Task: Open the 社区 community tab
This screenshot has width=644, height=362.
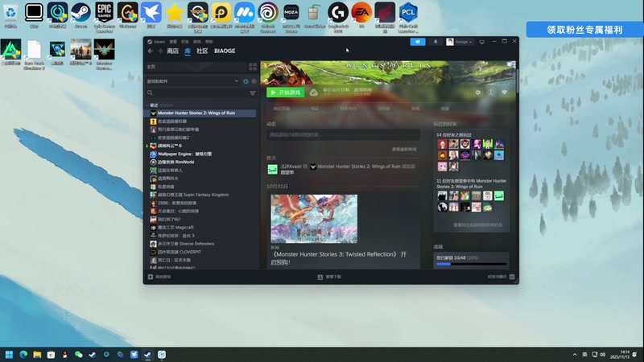Action: pos(202,51)
